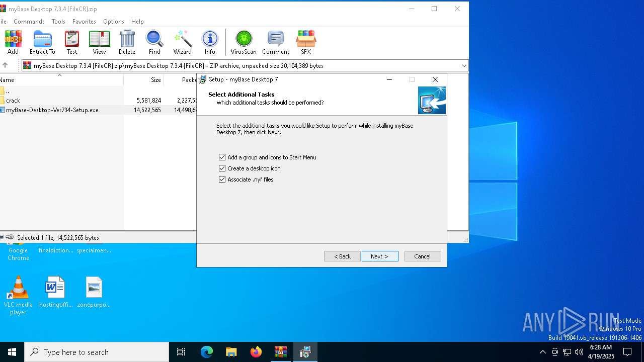Click the Comment toolbar icon

276,42
